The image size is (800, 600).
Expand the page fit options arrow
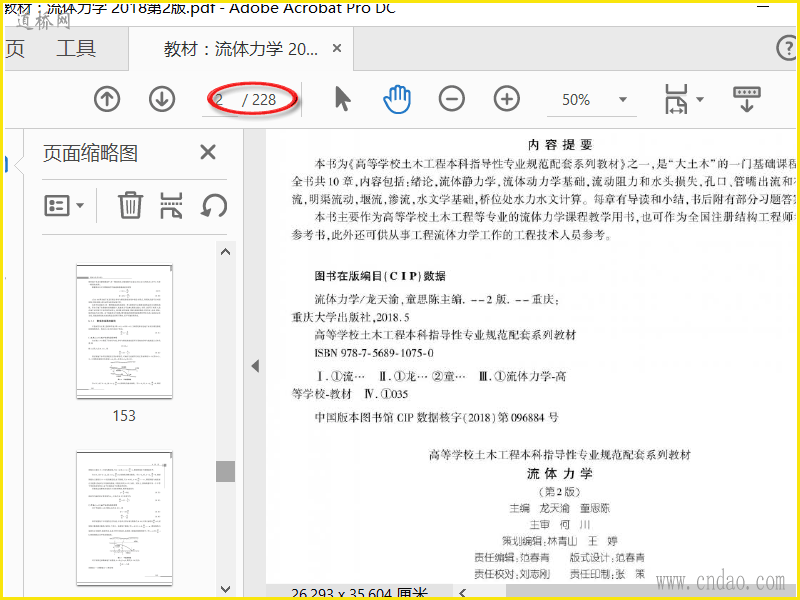(x=700, y=99)
